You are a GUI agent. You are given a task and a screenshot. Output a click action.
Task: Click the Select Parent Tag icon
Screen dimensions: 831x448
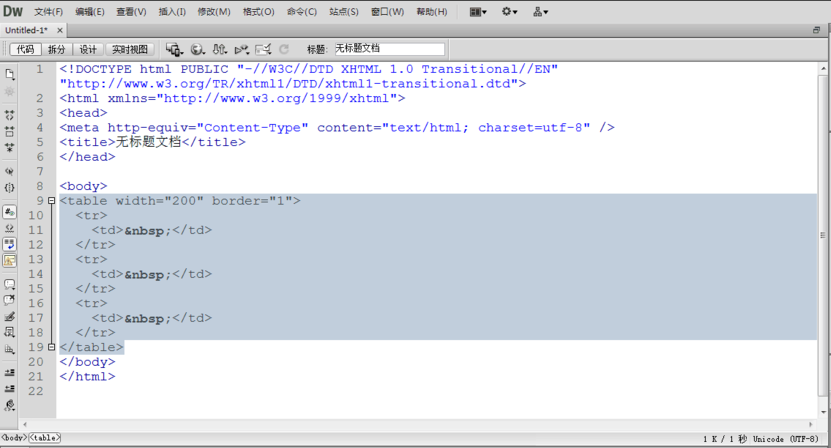pyautogui.click(x=10, y=171)
